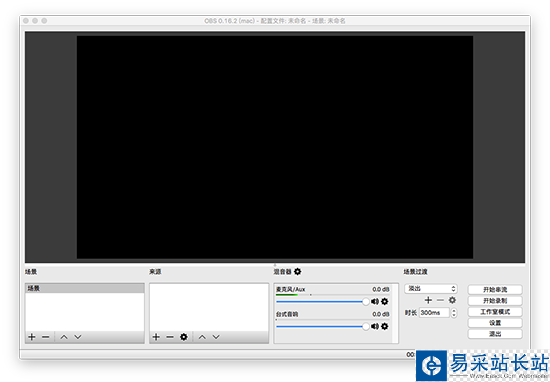Image resolution: width=550 pixels, height=382 pixels.
Task: Move the scene down in the scenes list
Action: (x=78, y=337)
